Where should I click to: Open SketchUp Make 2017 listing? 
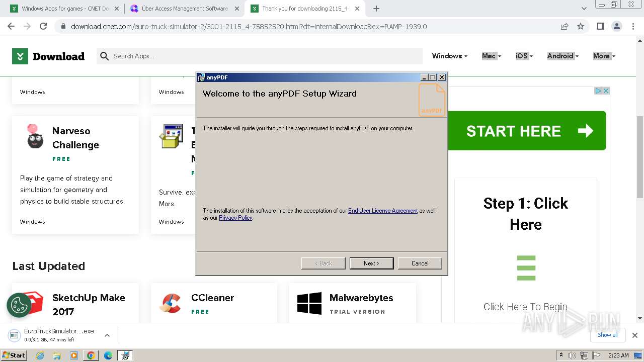coord(89,305)
